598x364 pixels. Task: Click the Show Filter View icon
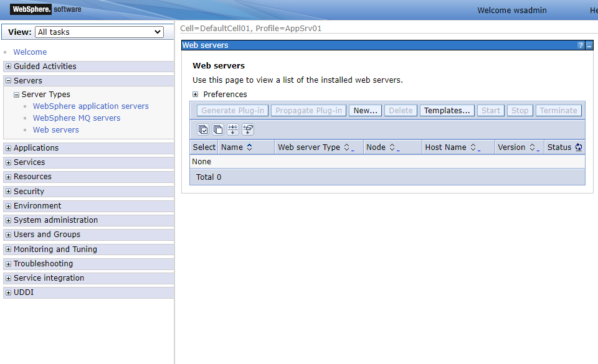point(232,129)
